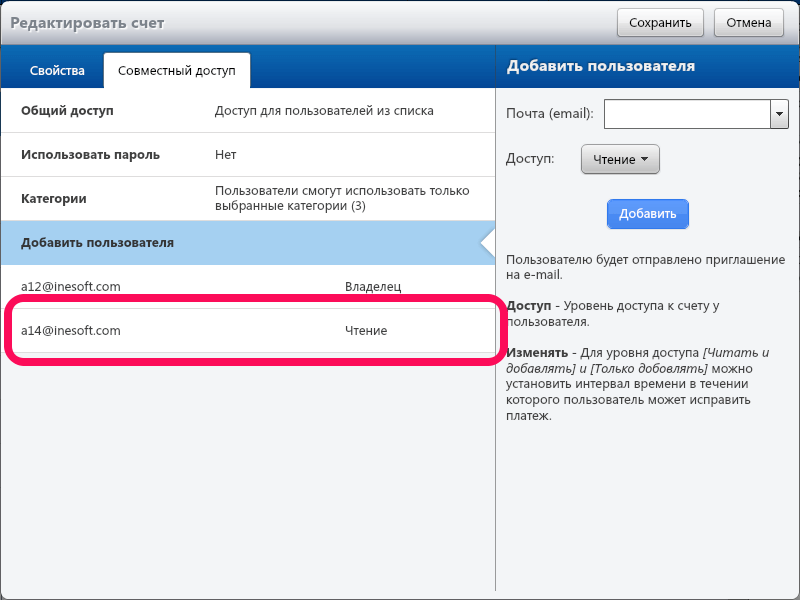Click the Сохранить button
Image resolution: width=800 pixels, height=600 pixels.
(660, 23)
